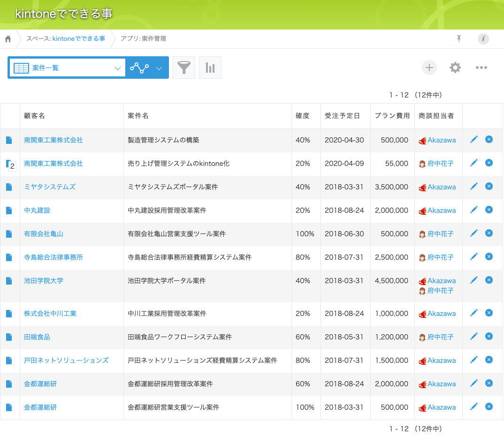This screenshot has width=504, height=436.
Task: Open the three-dot options menu
Action: coord(481,68)
